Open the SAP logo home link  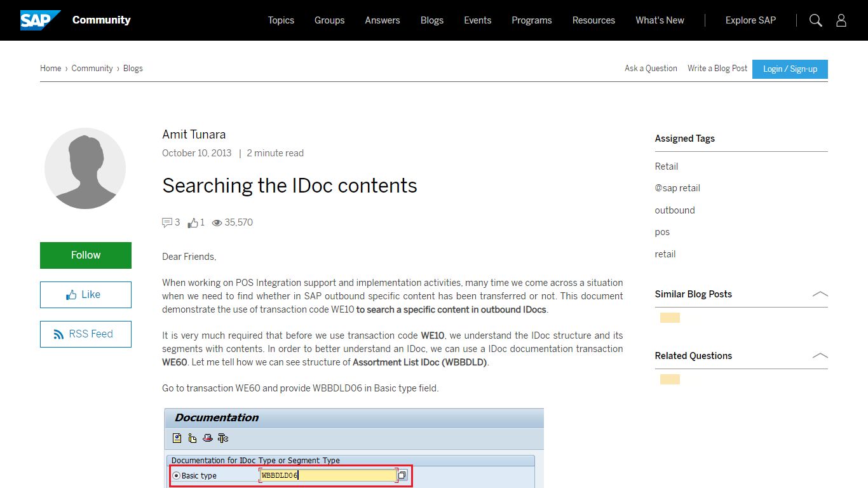coord(40,20)
